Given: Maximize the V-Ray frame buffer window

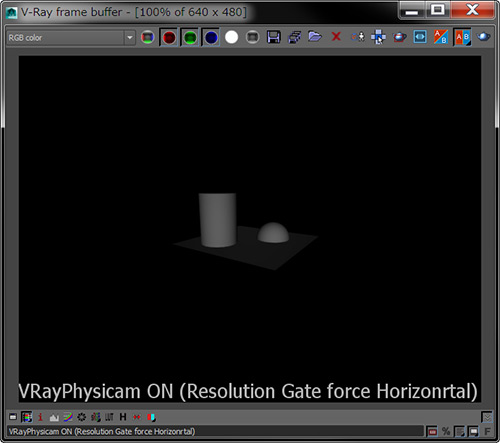Looking at the screenshot, I should tap(438, 10).
